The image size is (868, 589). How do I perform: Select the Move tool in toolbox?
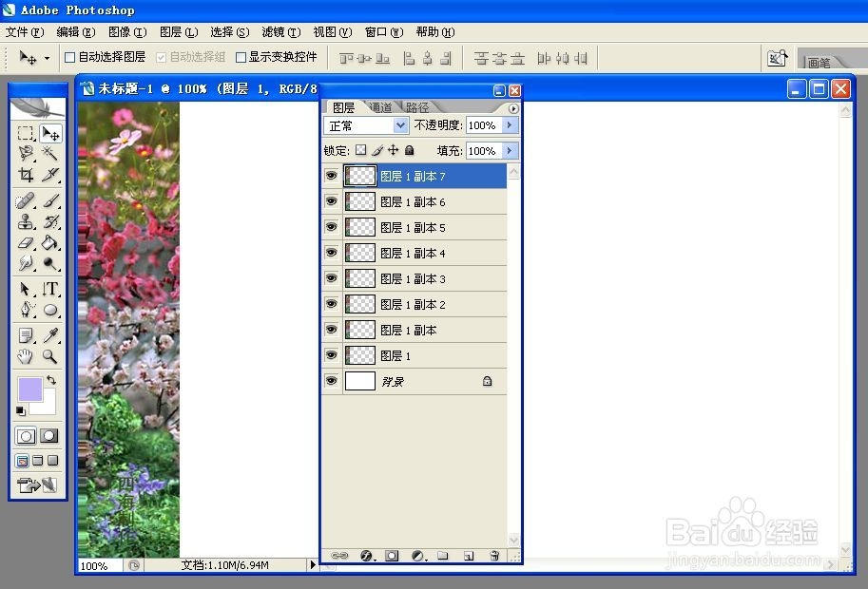[50, 133]
